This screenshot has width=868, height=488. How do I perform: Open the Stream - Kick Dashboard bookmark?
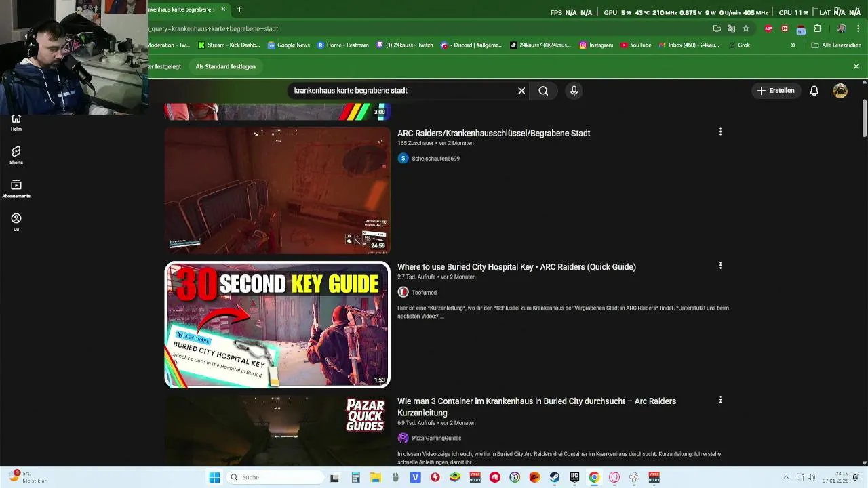coord(229,45)
